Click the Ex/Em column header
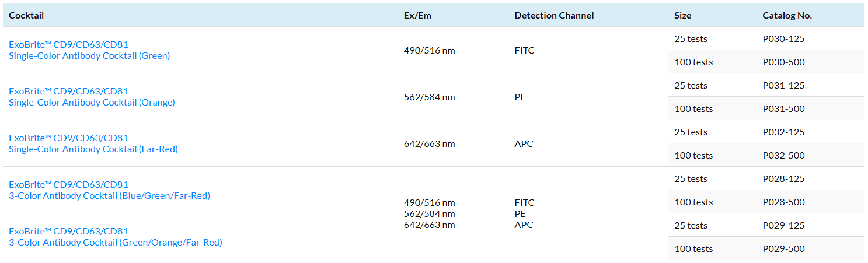Image resolution: width=868 pixels, height=263 pixels. (417, 16)
